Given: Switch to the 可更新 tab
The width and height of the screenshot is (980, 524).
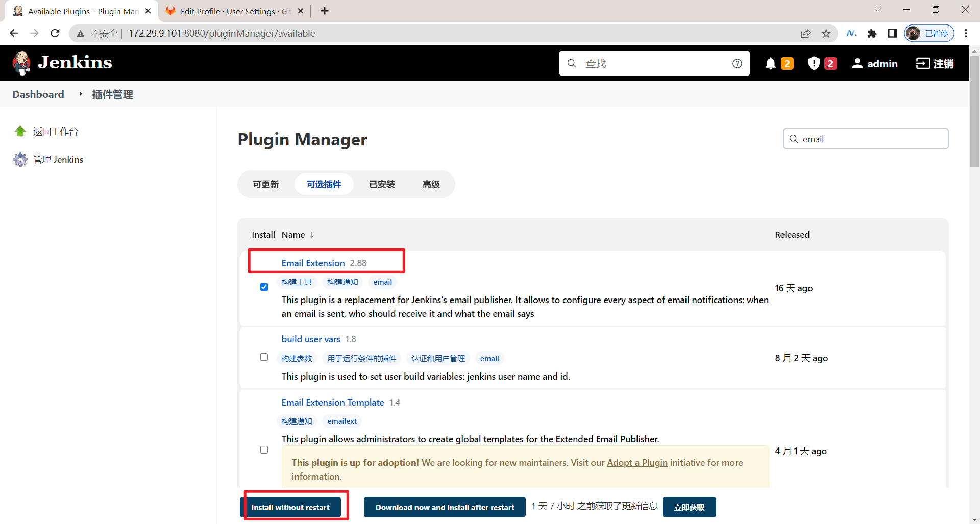Looking at the screenshot, I should [266, 184].
